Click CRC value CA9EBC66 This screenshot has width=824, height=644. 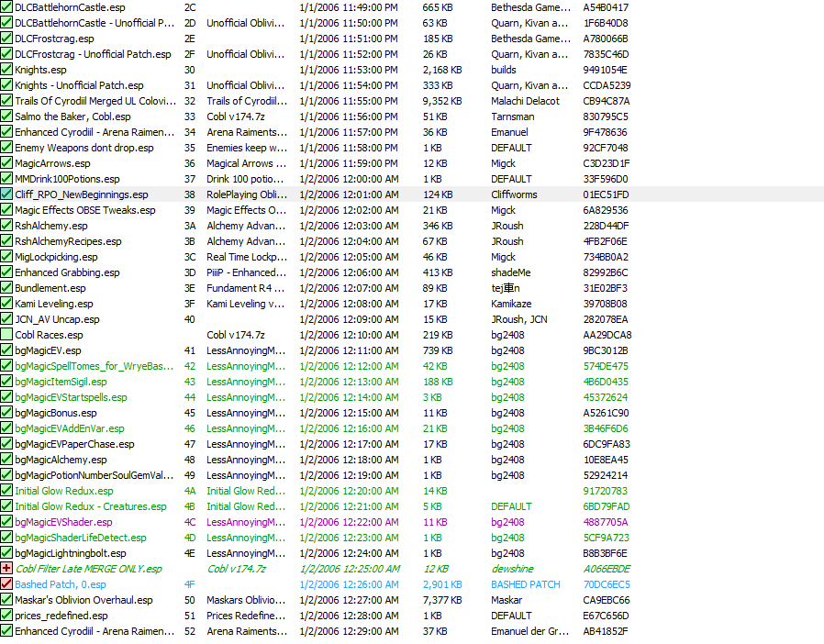click(606, 600)
